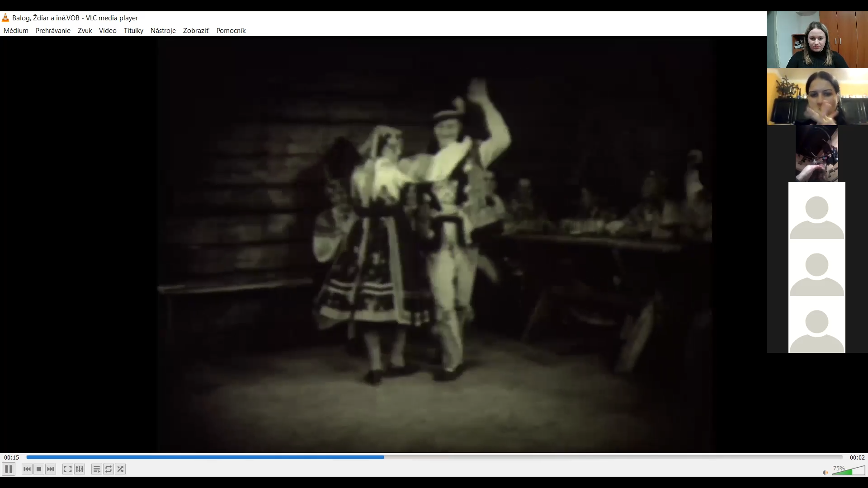The image size is (868, 488).
Task: Select top participant webcam thumbnail
Action: (x=817, y=40)
